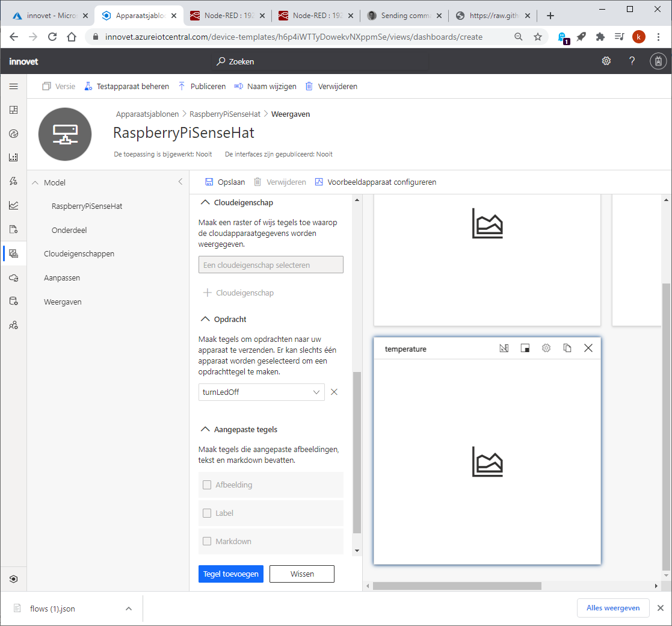
Task: Open the Dashboard icon in left sidebar
Action: [x=14, y=110]
